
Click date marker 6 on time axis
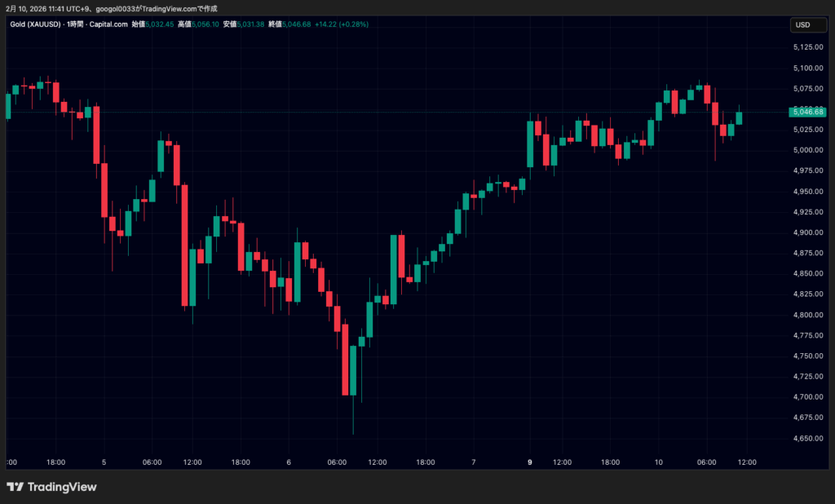pyautogui.click(x=289, y=462)
